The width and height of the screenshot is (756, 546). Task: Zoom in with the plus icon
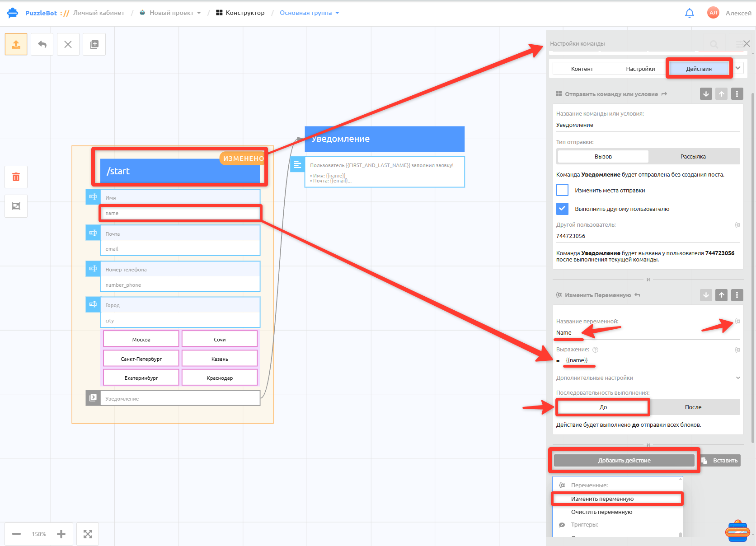[x=61, y=534]
